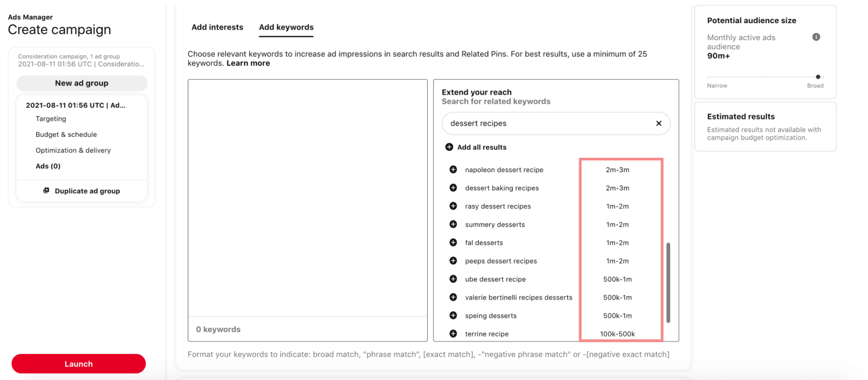
Task: Add the "peeps dessert recipes" keyword
Action: [x=453, y=261]
